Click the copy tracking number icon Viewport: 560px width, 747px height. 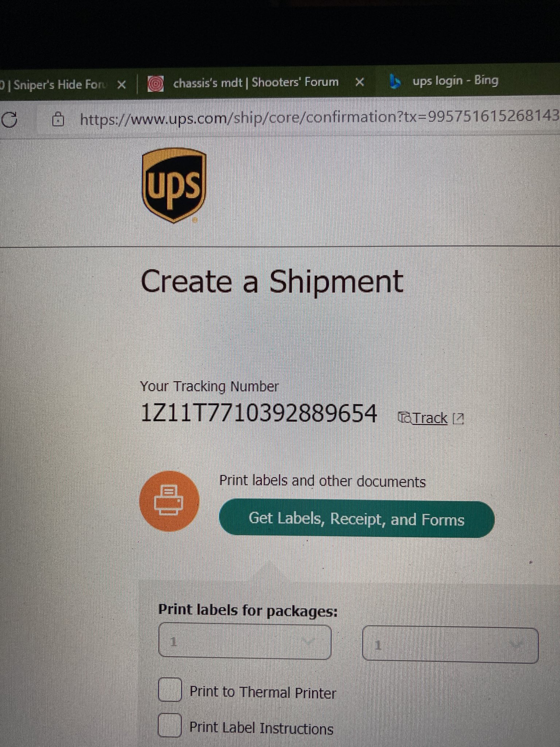click(404, 418)
